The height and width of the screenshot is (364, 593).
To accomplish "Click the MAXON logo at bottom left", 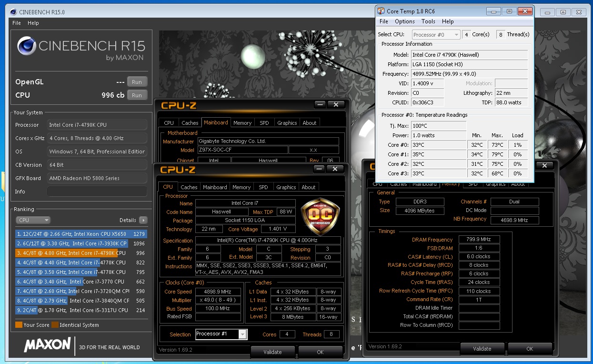I will 47,346.
